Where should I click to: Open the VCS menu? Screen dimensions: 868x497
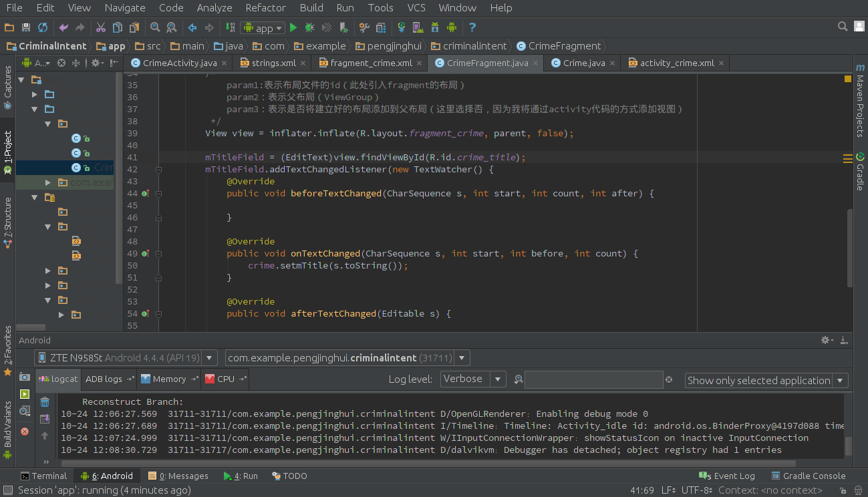416,8
